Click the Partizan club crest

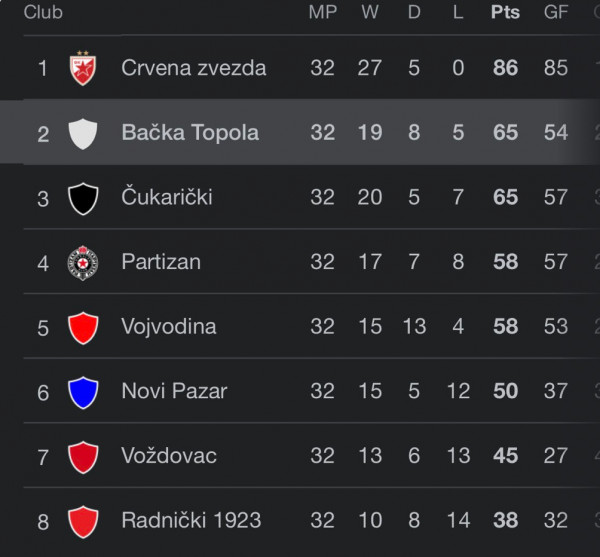pyautogui.click(x=83, y=263)
